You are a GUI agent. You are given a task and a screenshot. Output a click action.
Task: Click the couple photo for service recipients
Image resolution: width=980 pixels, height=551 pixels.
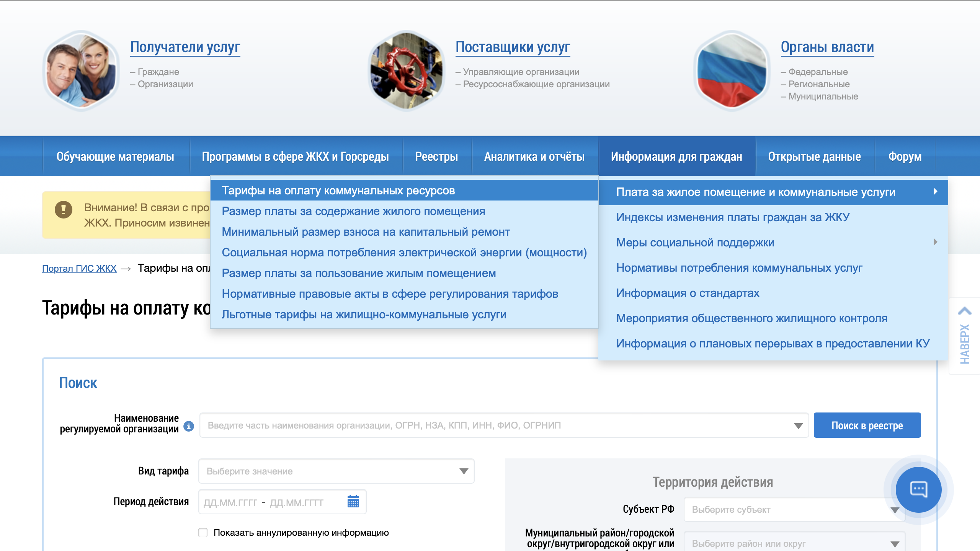click(x=81, y=71)
